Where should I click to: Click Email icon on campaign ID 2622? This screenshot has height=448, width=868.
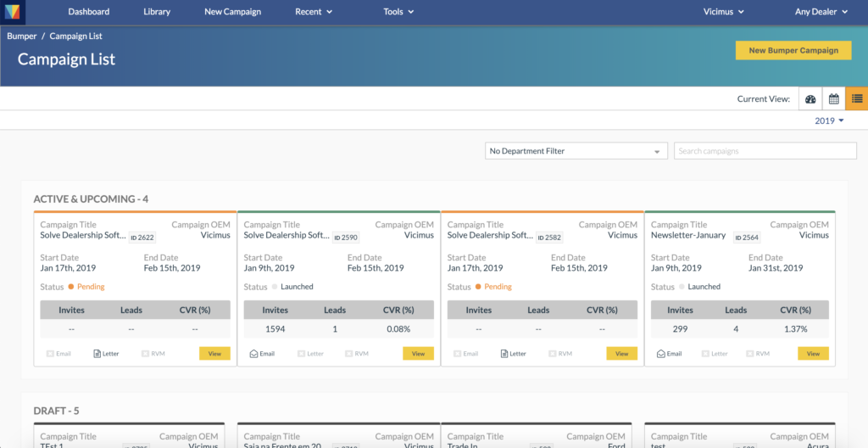click(x=50, y=354)
